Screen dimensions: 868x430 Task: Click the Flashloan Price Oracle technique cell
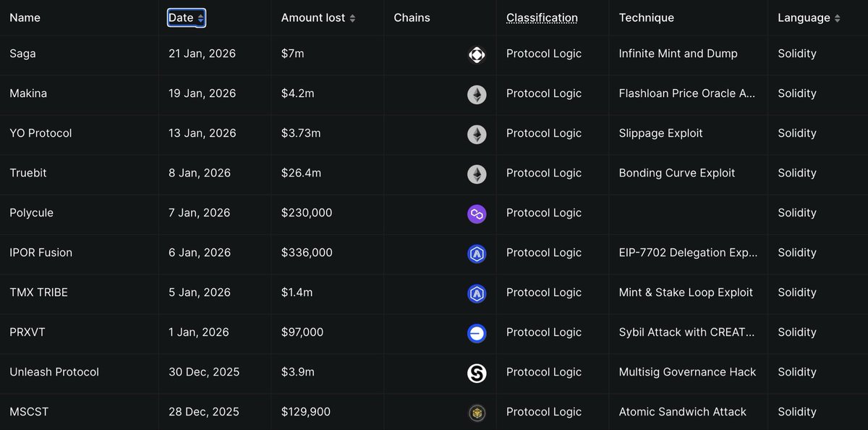pyautogui.click(x=688, y=93)
